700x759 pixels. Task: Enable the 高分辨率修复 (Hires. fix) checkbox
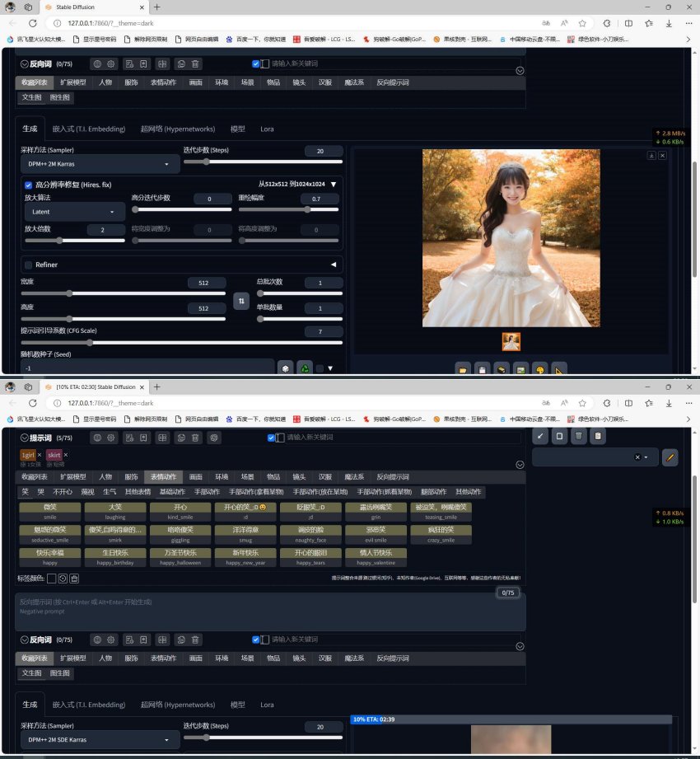pos(28,185)
